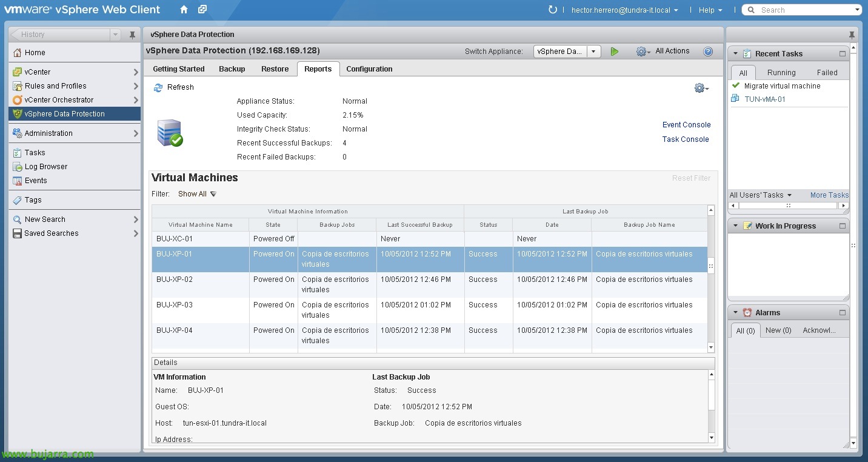Open the Event Console link

[687, 125]
